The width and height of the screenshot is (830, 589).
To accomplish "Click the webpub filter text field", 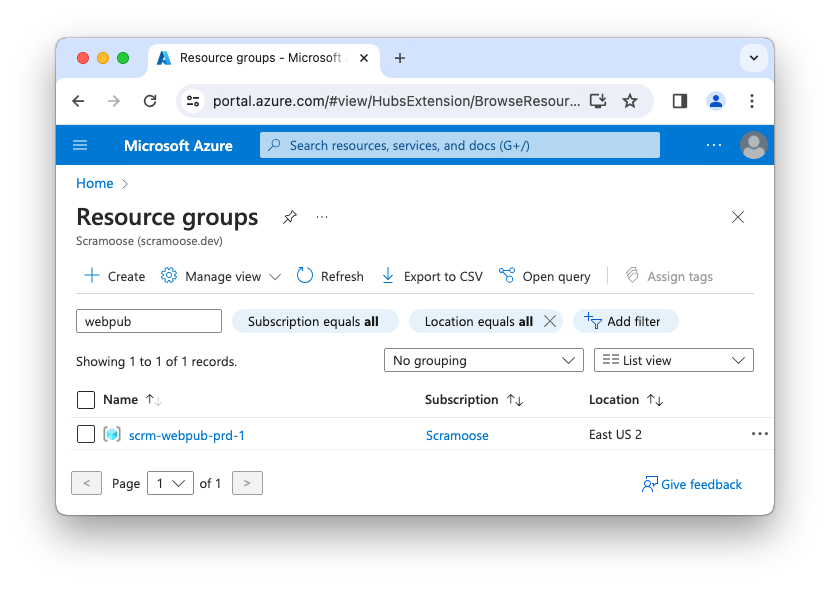I will (149, 321).
